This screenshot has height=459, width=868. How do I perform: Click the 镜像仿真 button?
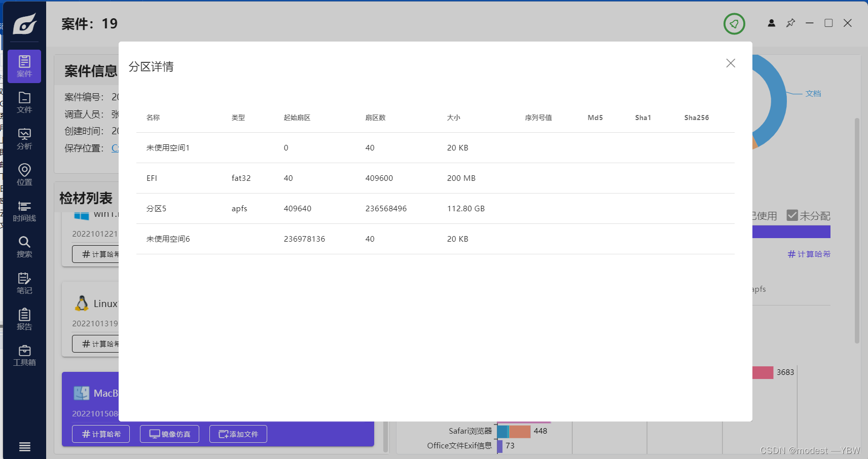click(x=169, y=434)
